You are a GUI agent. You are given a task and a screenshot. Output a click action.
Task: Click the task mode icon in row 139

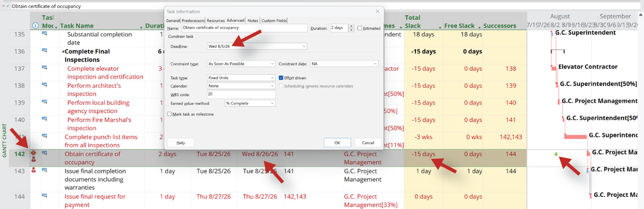tap(45, 102)
